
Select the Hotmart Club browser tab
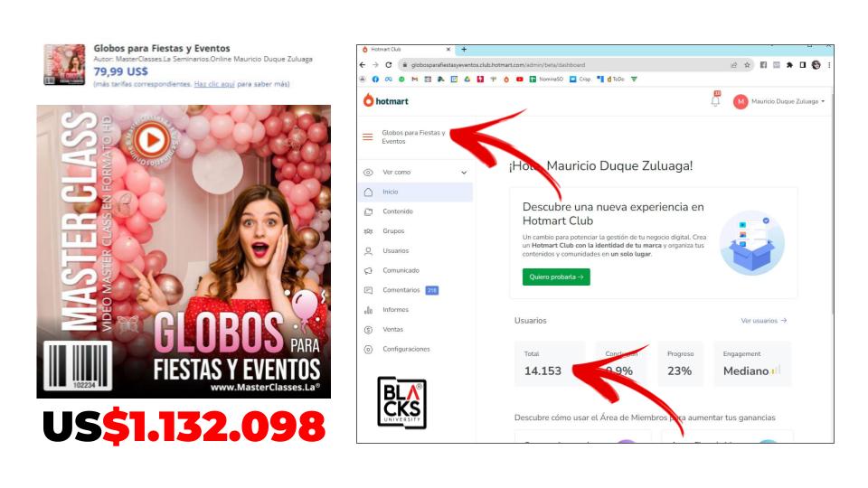click(406, 49)
